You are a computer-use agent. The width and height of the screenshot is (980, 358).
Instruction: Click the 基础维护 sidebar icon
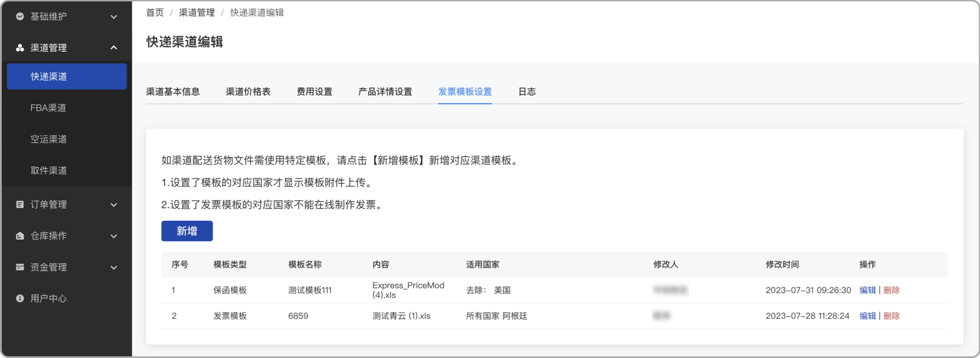point(20,16)
